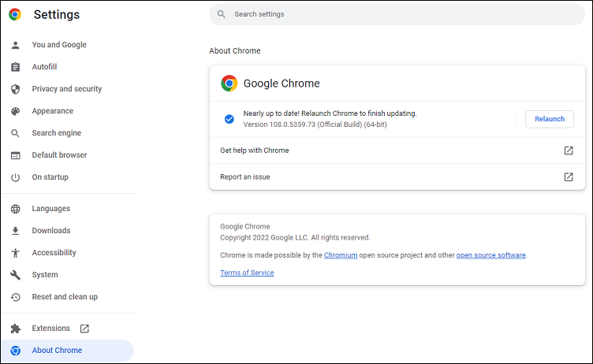Click the shield icon for Privacy and security
Viewport: 593px width, 364px height.
[15, 89]
